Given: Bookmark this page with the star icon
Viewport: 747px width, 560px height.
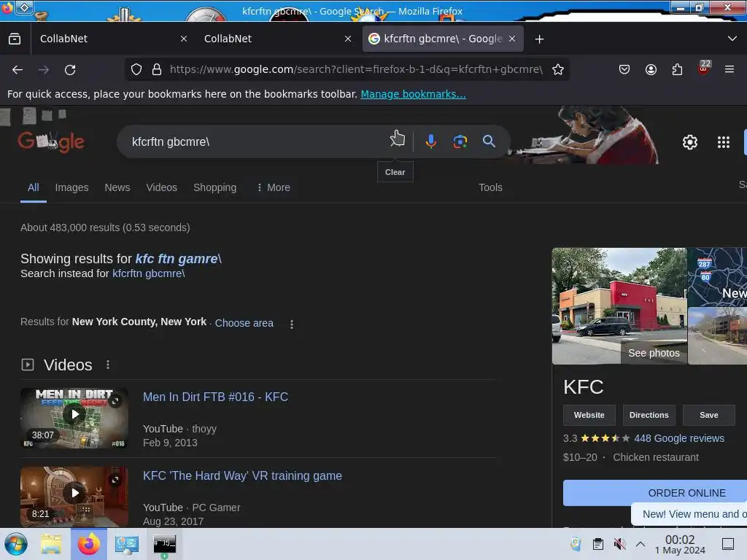Looking at the screenshot, I should pyautogui.click(x=558, y=69).
